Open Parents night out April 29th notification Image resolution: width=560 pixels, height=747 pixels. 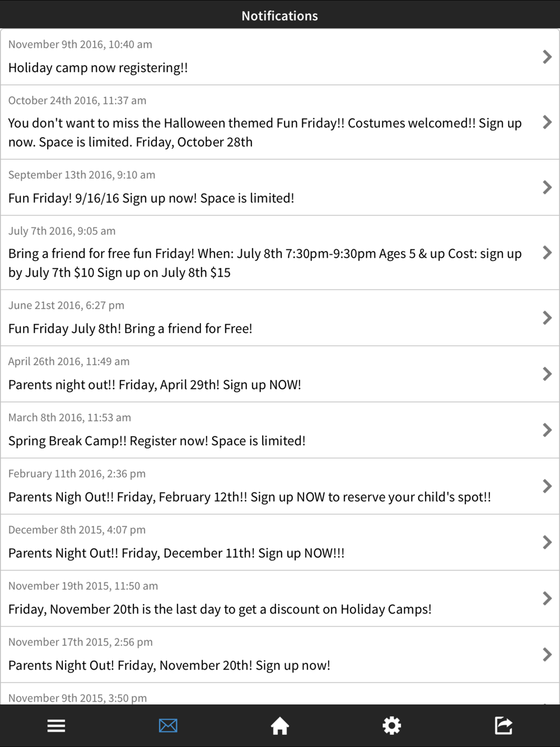pos(280,374)
